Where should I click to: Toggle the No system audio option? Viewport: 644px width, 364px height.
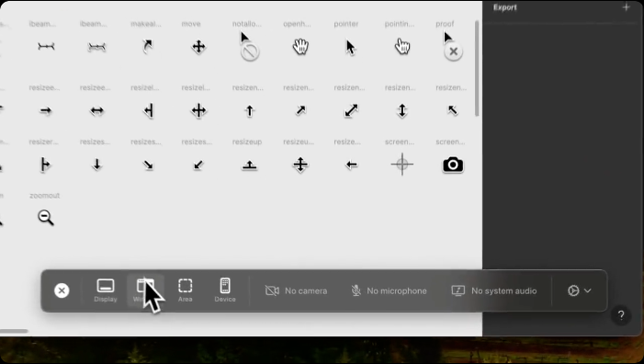(x=494, y=290)
